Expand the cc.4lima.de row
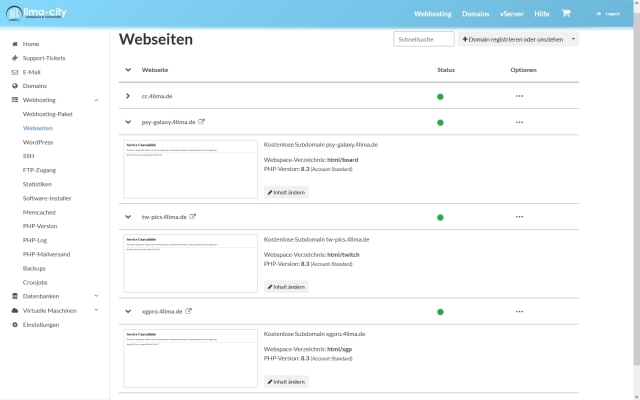This screenshot has height=400, width=640. tap(128, 96)
